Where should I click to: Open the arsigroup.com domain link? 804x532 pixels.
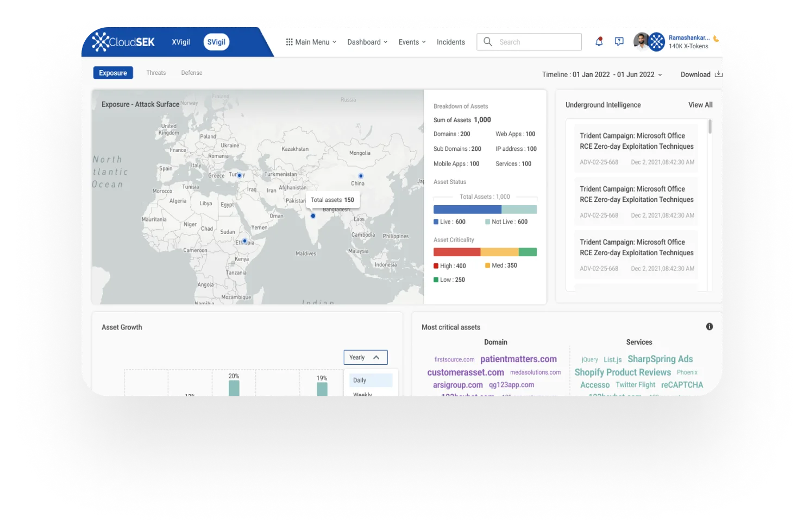tap(457, 385)
